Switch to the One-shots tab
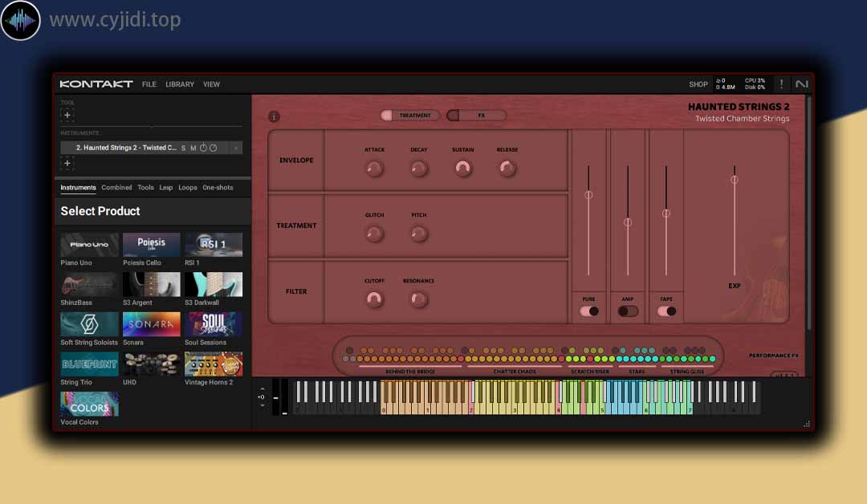The height and width of the screenshot is (504, 867). [x=218, y=188]
